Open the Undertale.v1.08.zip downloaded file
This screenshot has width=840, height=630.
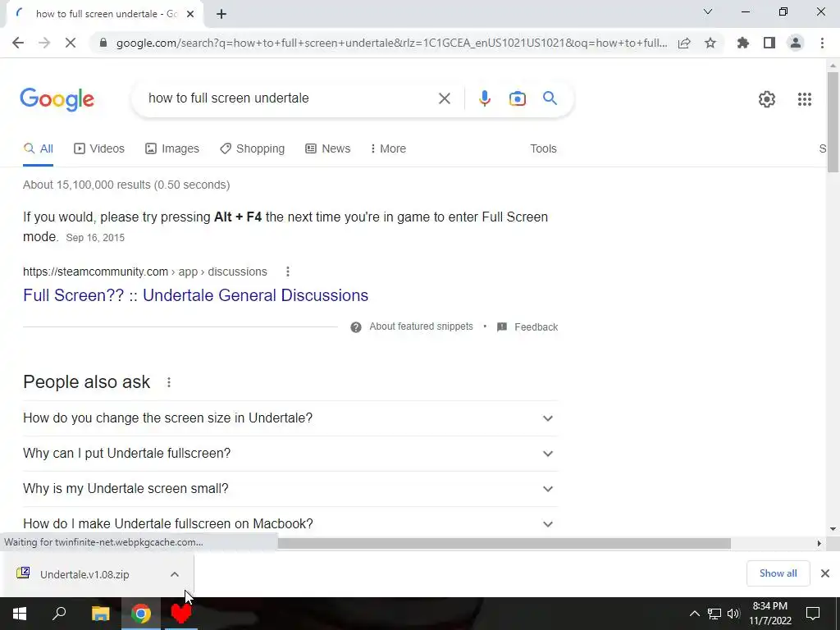[x=84, y=574]
